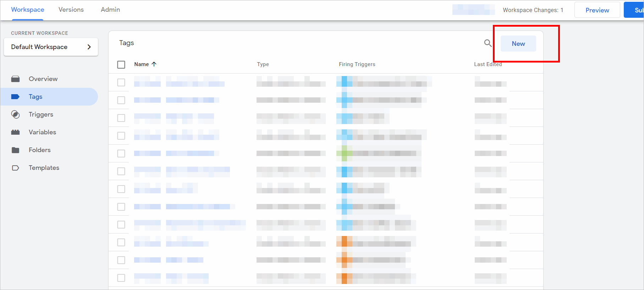
Task: Select the Tags label icon in sidebar
Action: coord(15,97)
